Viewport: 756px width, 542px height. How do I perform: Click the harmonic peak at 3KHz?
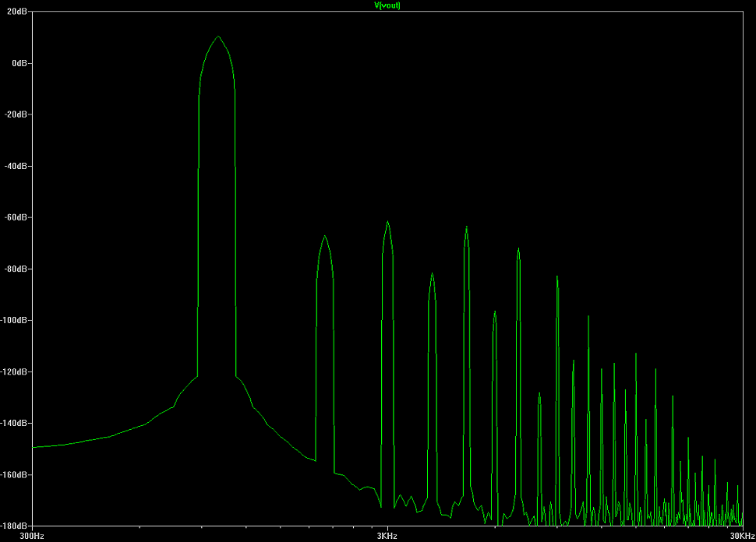tap(387, 222)
